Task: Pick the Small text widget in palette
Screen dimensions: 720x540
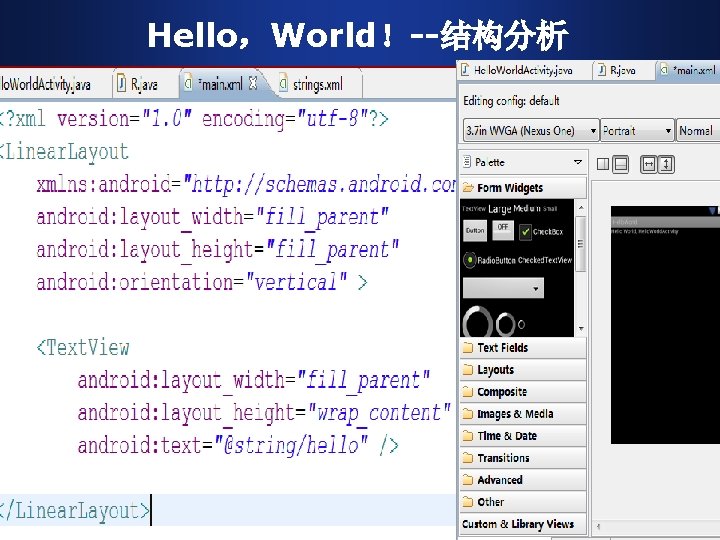Action: pos(550,209)
